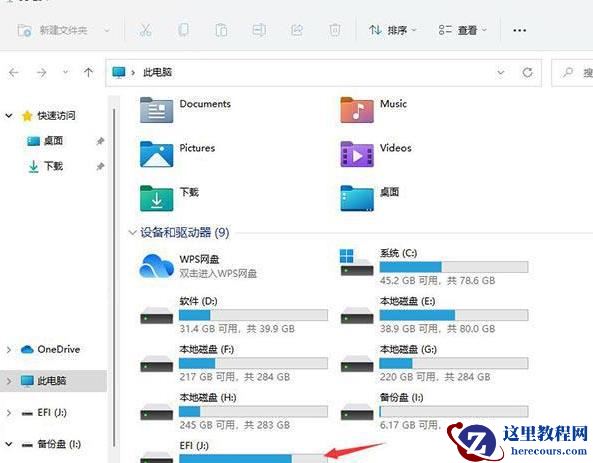Select the Videos folder icon
This screenshot has width=593, height=463.
357,154
